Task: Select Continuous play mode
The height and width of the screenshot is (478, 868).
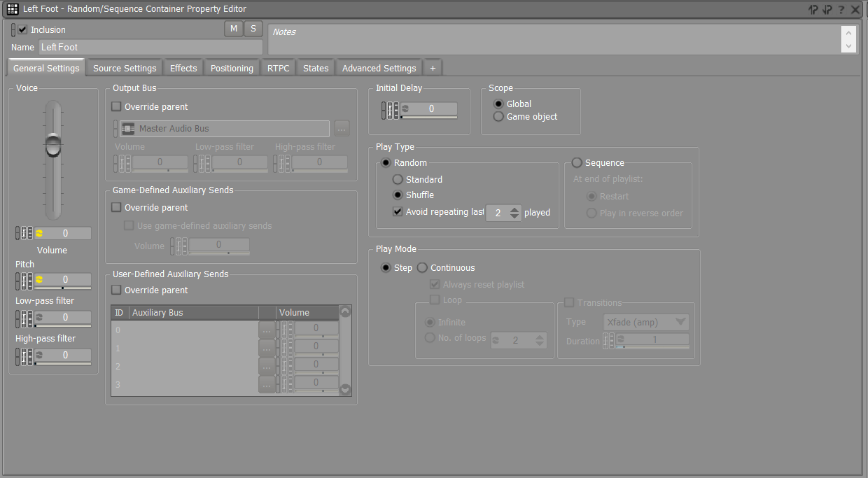Action: (x=422, y=268)
